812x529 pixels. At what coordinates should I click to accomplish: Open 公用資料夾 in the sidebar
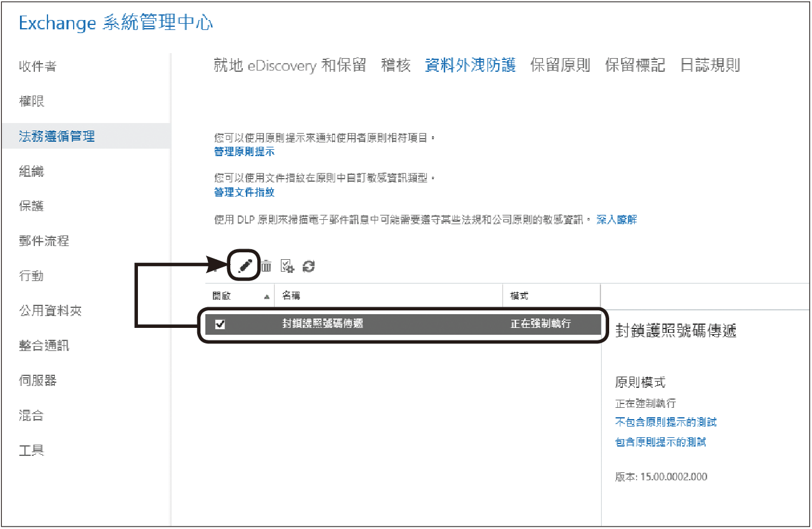coord(51,310)
